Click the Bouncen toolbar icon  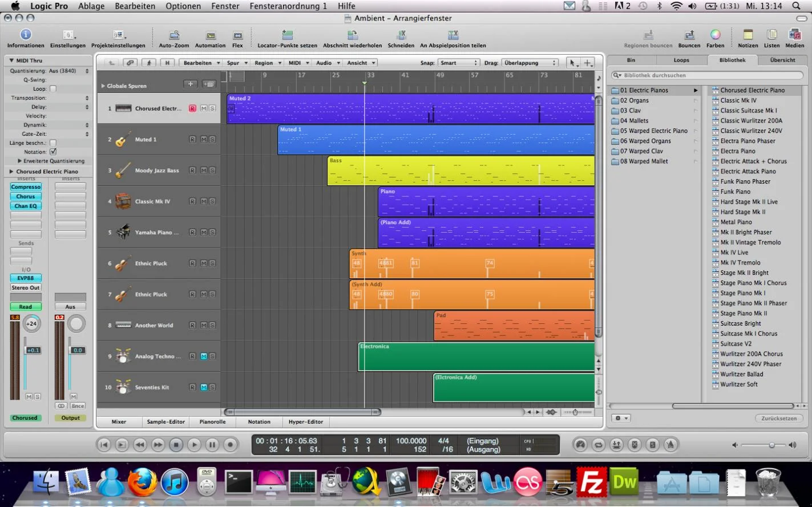point(689,35)
